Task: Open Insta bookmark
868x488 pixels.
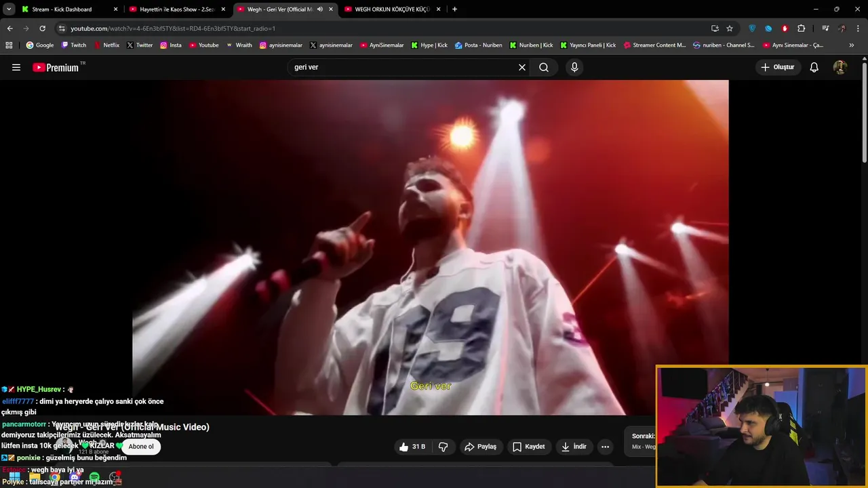Action: (x=171, y=45)
